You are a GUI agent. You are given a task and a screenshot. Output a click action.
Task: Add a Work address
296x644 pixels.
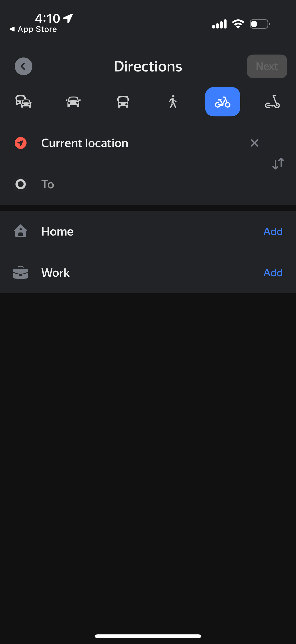coord(273,272)
